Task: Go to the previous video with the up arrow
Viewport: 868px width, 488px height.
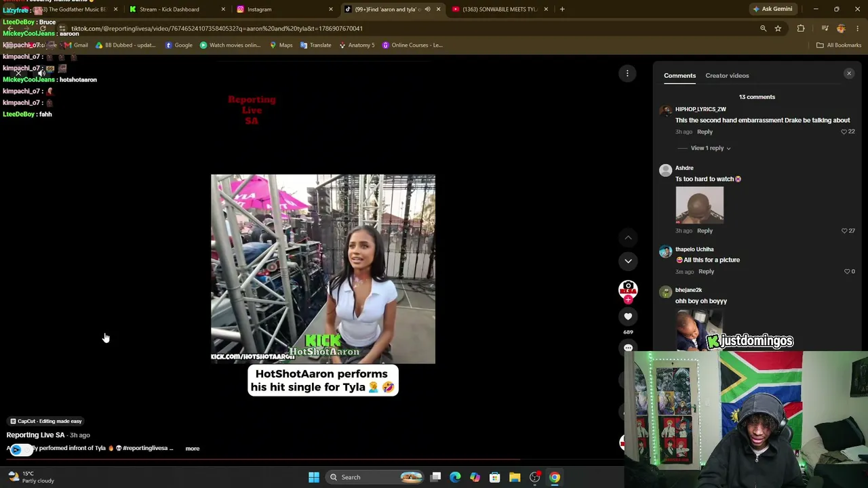Action: coord(628,237)
